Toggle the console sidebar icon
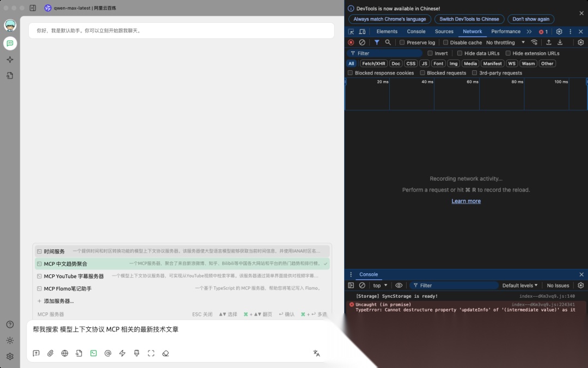 pos(351,285)
